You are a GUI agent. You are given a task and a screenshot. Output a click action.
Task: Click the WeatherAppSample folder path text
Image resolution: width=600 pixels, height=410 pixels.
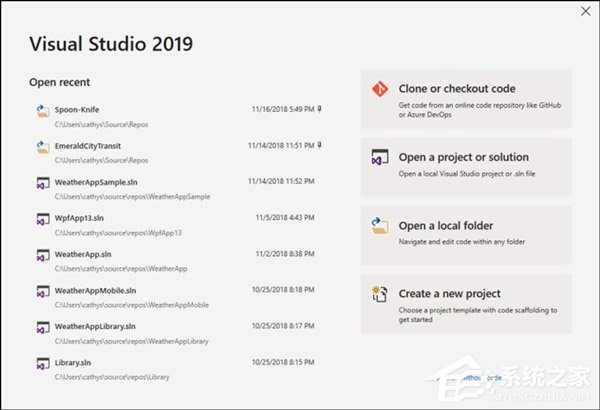[132, 197]
